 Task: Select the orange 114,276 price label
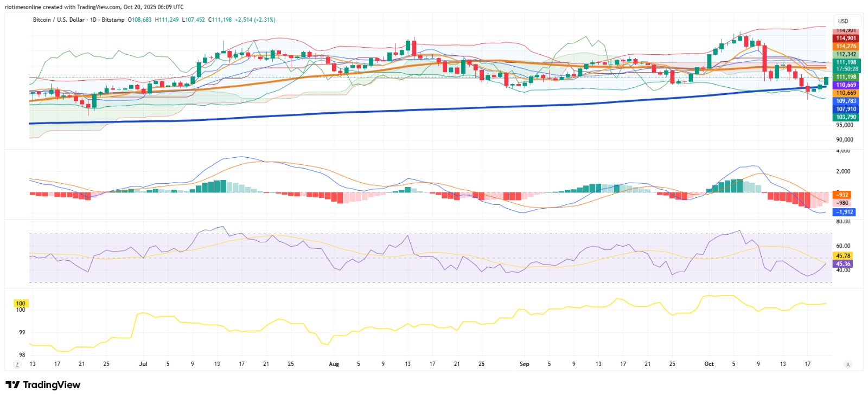click(846, 46)
